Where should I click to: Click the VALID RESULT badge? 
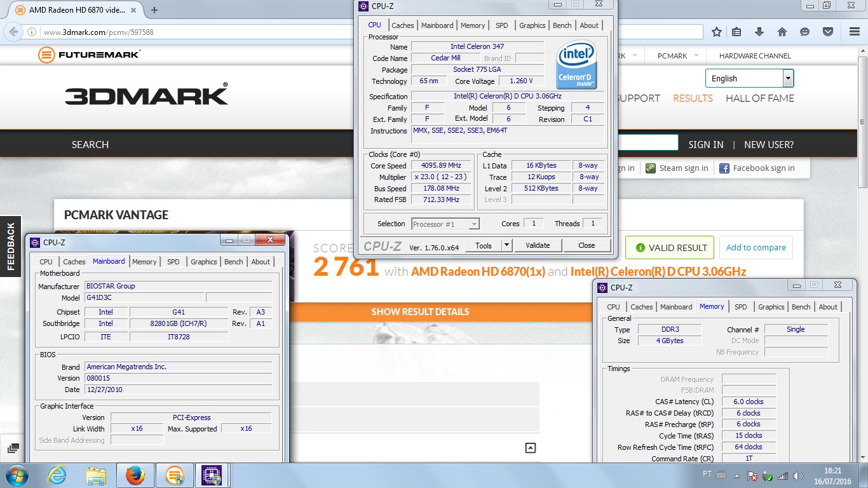coord(670,248)
